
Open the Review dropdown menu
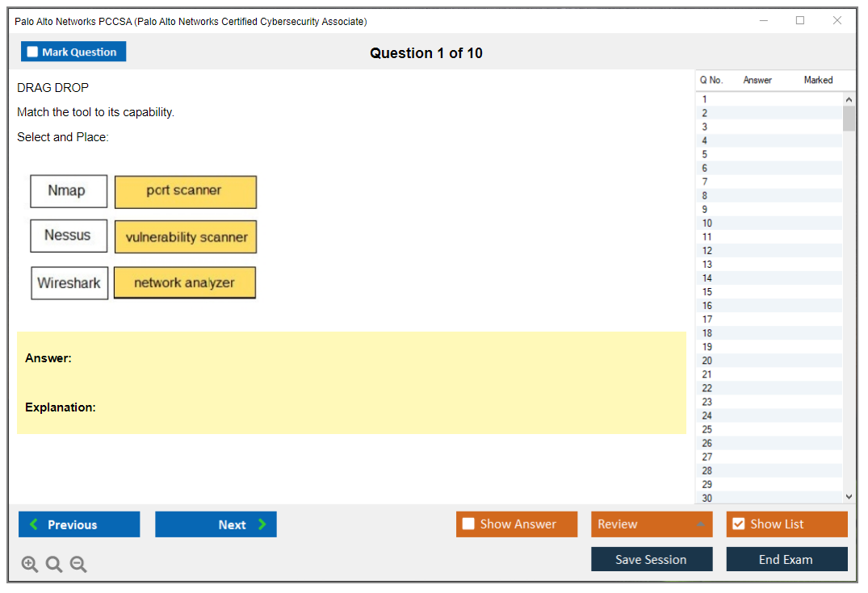point(652,524)
